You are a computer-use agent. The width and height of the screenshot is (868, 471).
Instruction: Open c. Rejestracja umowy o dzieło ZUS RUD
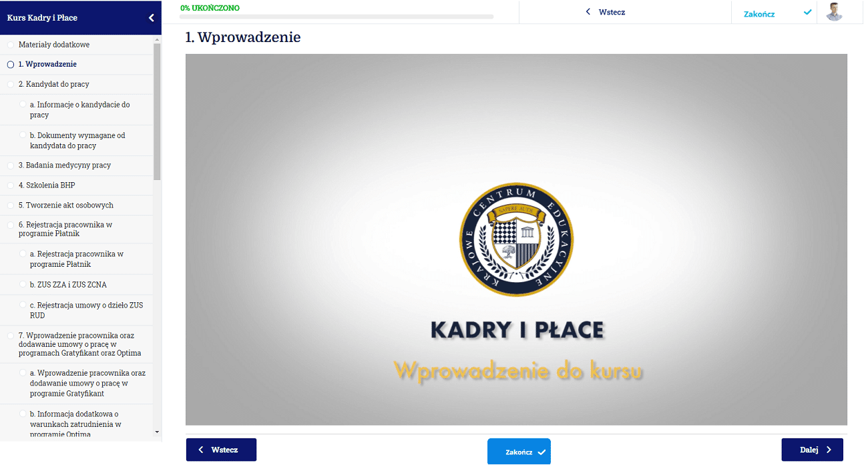click(87, 310)
